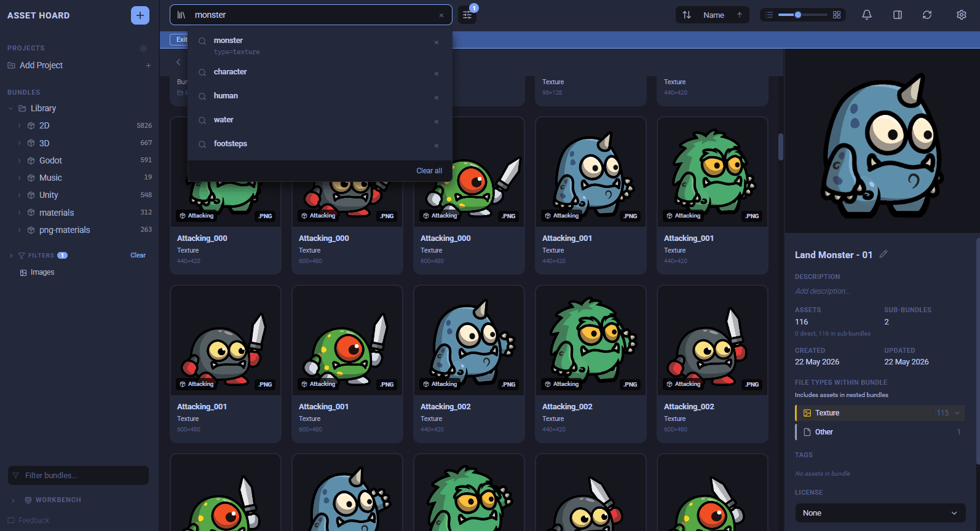Click the plus next to Add Project
This screenshot has width=980, height=531.
[148, 65]
